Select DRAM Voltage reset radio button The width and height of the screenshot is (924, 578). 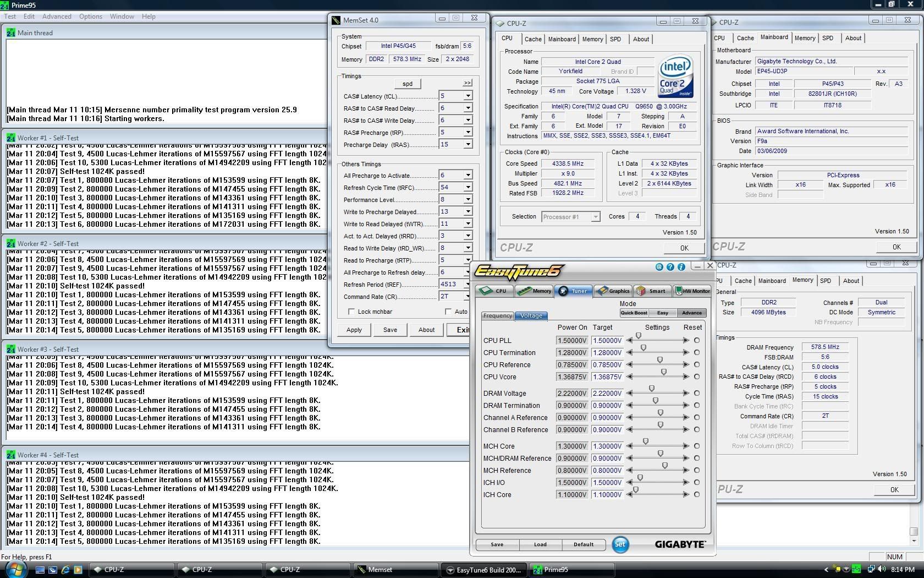(697, 394)
